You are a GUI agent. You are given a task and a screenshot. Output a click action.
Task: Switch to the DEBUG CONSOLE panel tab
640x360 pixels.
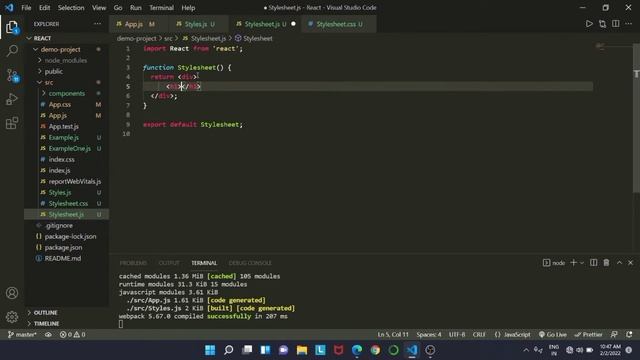pyautogui.click(x=250, y=263)
